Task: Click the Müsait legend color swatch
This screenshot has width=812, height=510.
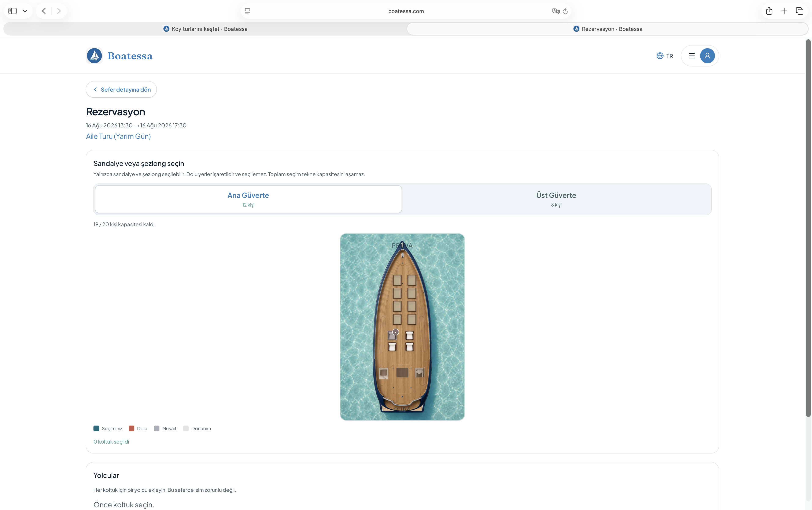Action: coord(157,428)
